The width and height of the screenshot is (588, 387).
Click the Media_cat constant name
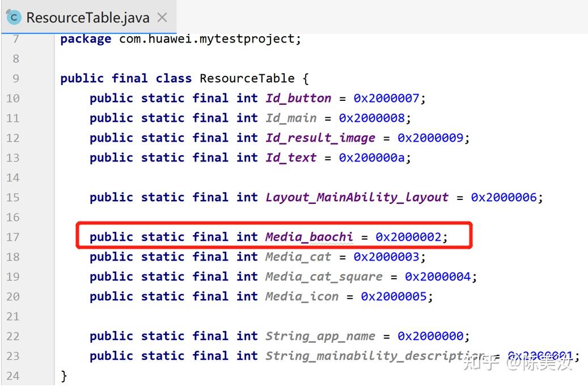tap(298, 257)
